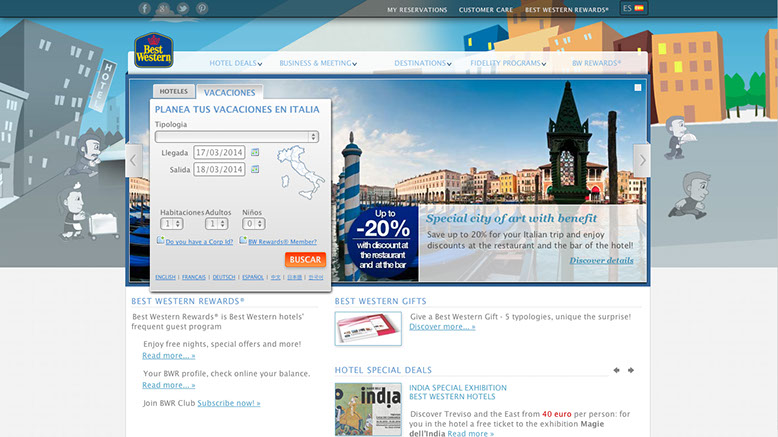
Task: Open the Twitter social icon
Action: point(183,8)
